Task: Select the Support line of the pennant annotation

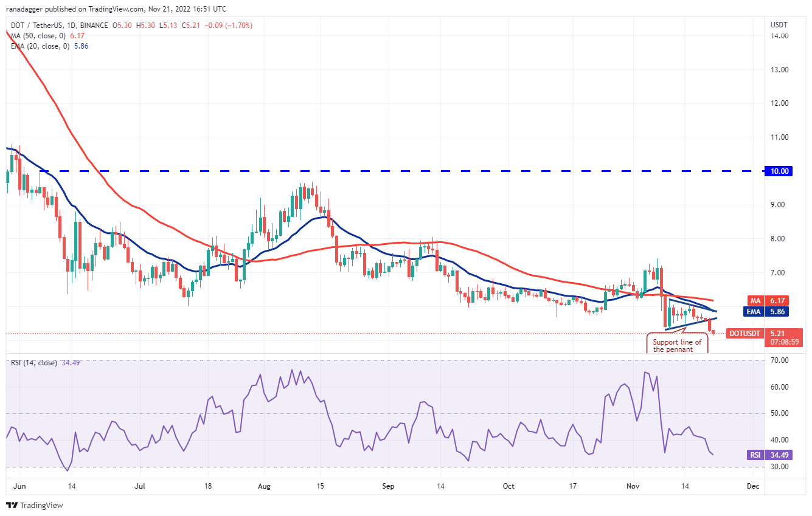Action: (677, 346)
